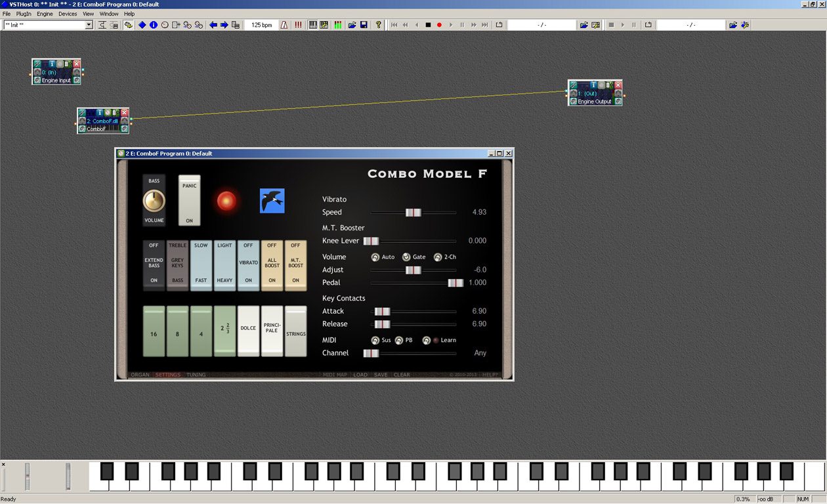Switch to TUNING tab in ComboF

(x=196, y=375)
